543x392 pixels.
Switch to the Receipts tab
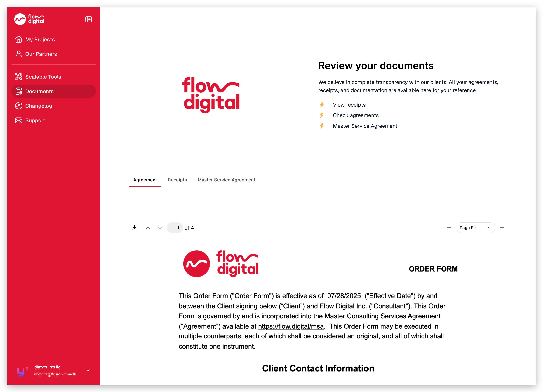(177, 180)
